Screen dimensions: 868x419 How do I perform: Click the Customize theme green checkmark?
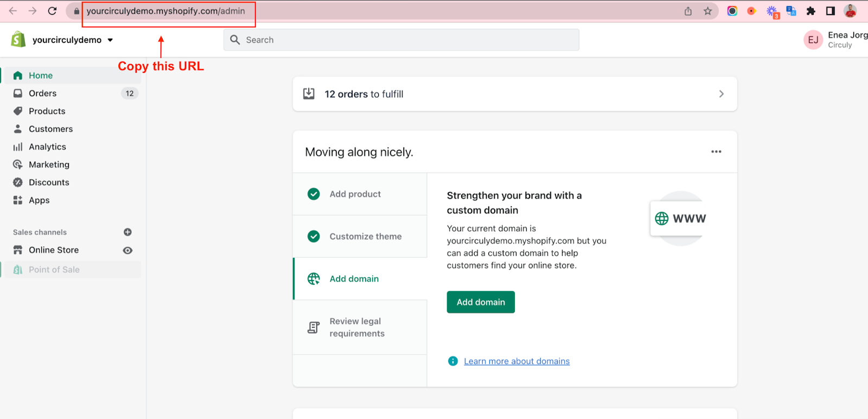click(x=314, y=237)
